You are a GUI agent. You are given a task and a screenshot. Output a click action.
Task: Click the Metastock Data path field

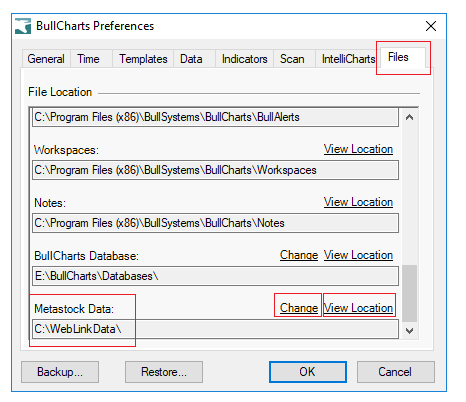coord(215,329)
